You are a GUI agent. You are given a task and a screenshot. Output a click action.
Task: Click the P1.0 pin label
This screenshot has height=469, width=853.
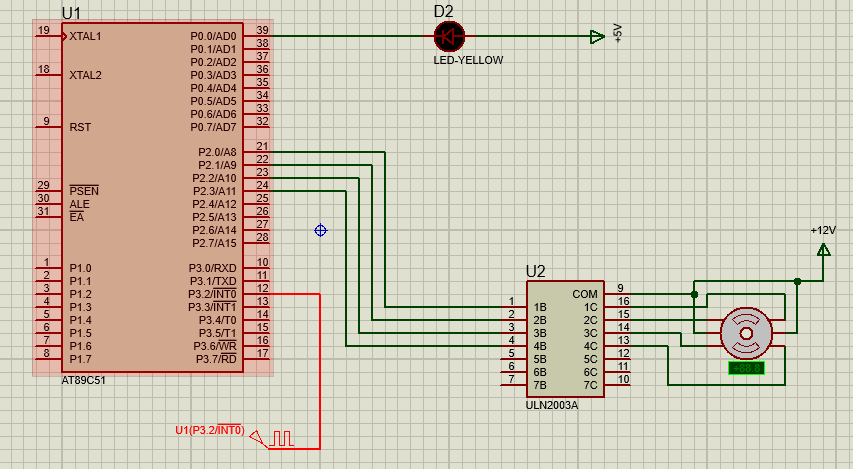pyautogui.click(x=81, y=268)
